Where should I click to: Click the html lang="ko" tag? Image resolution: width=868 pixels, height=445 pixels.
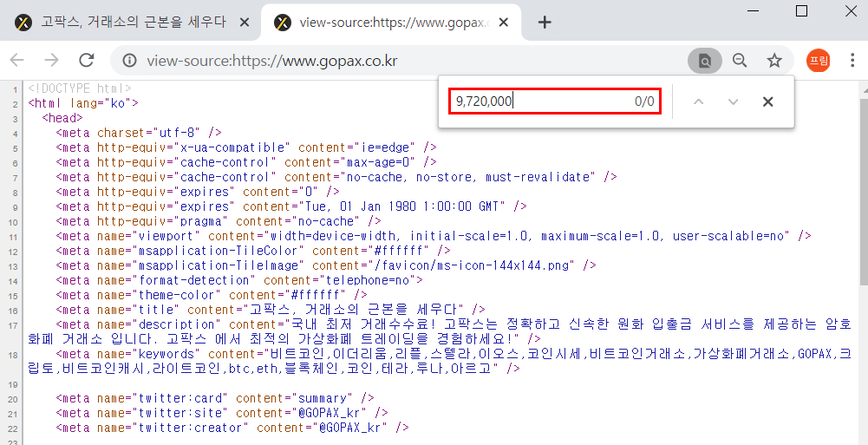pos(83,103)
